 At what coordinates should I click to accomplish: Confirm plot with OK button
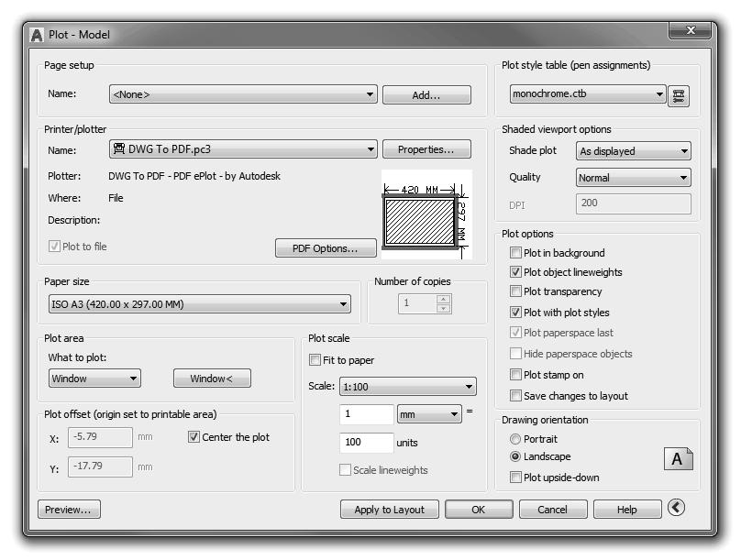[x=479, y=510]
